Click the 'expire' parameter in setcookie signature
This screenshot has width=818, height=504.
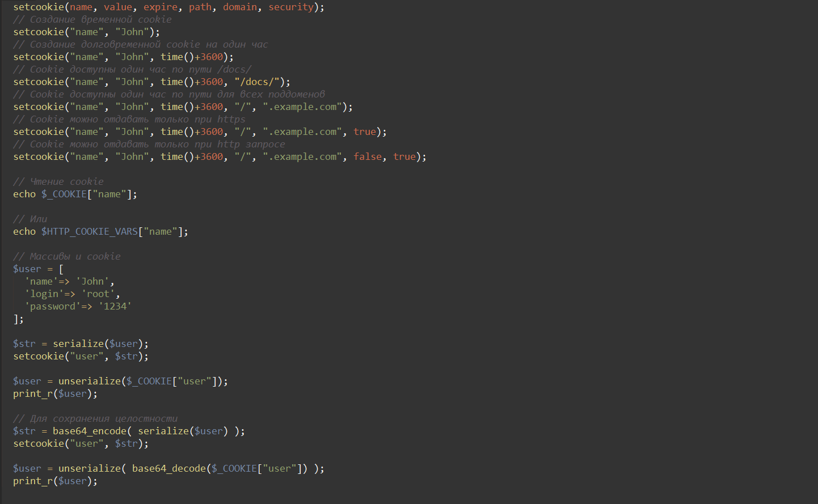tap(161, 7)
